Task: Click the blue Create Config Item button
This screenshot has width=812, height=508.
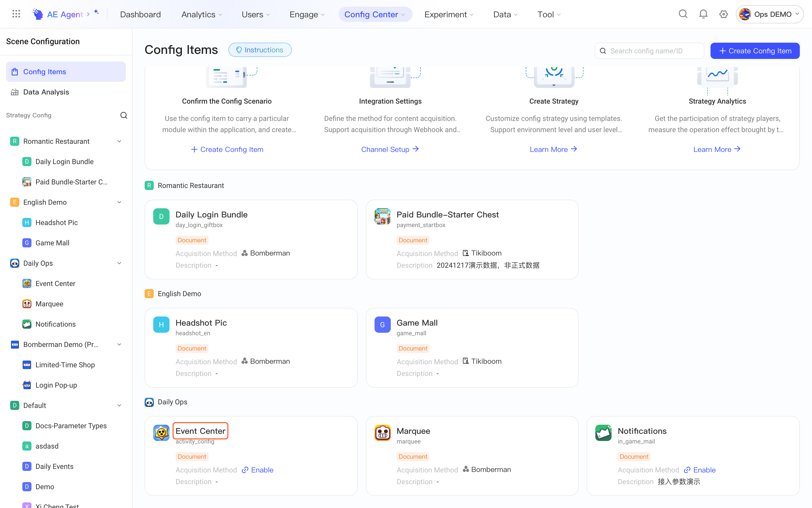Action: point(755,51)
